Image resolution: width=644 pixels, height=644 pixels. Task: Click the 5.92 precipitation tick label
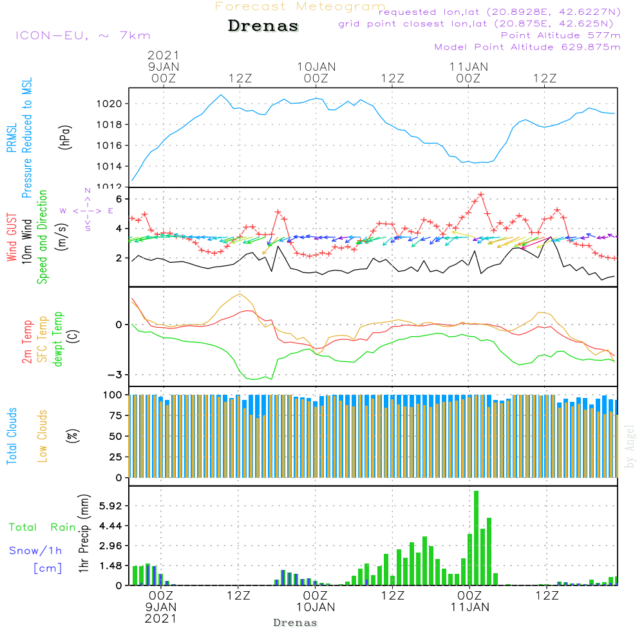[x=111, y=506]
